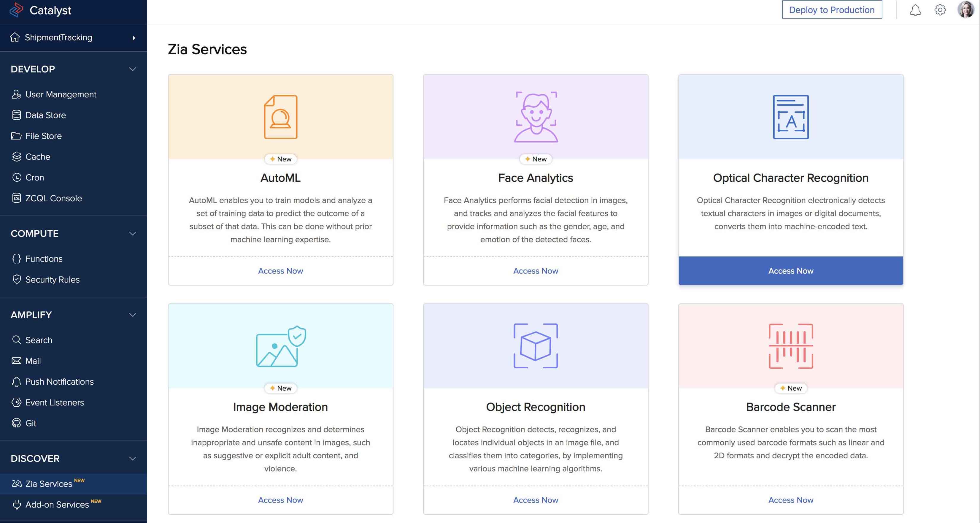Collapse the DEVELOP section chevron
Image resolution: width=980 pixels, height=523 pixels.
[x=132, y=69]
